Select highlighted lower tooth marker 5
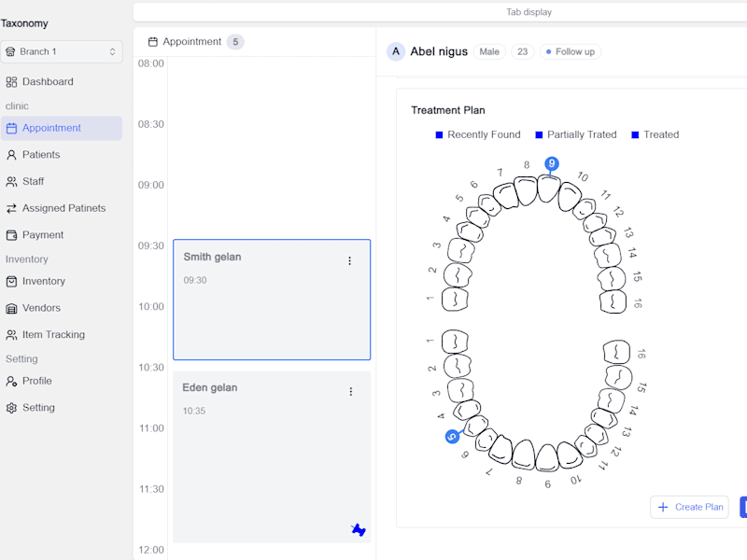747x560 pixels. click(452, 436)
